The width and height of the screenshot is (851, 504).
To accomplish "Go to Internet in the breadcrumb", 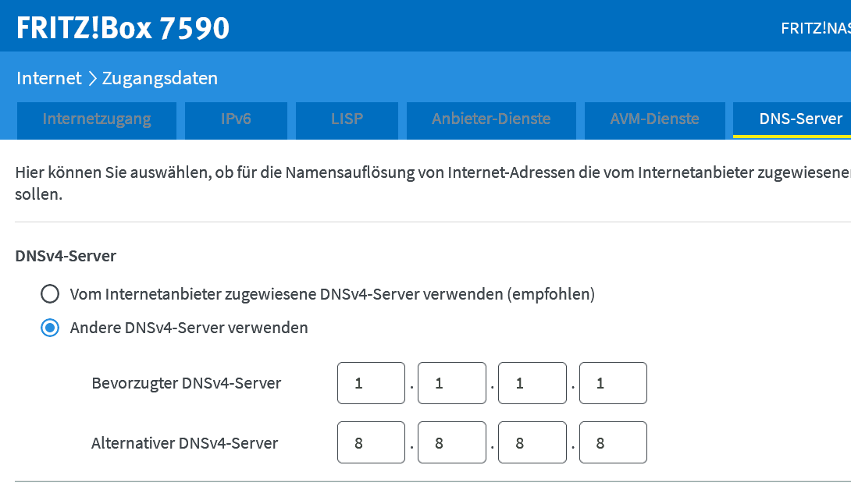I will pyautogui.click(x=48, y=78).
